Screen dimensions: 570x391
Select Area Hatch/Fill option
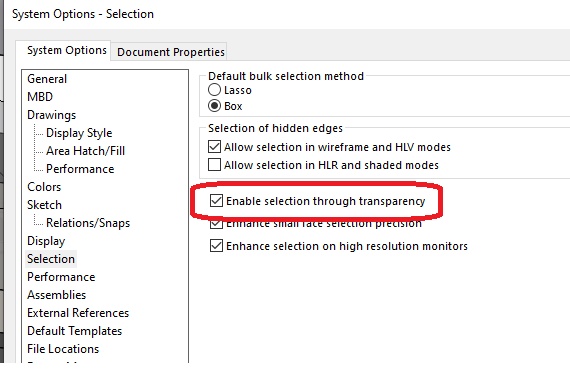tap(85, 151)
